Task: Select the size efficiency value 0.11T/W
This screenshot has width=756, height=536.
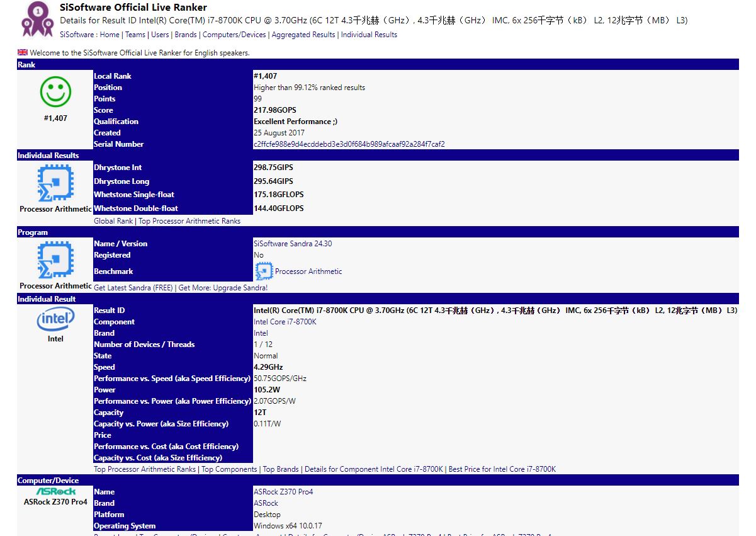Action: tap(268, 424)
